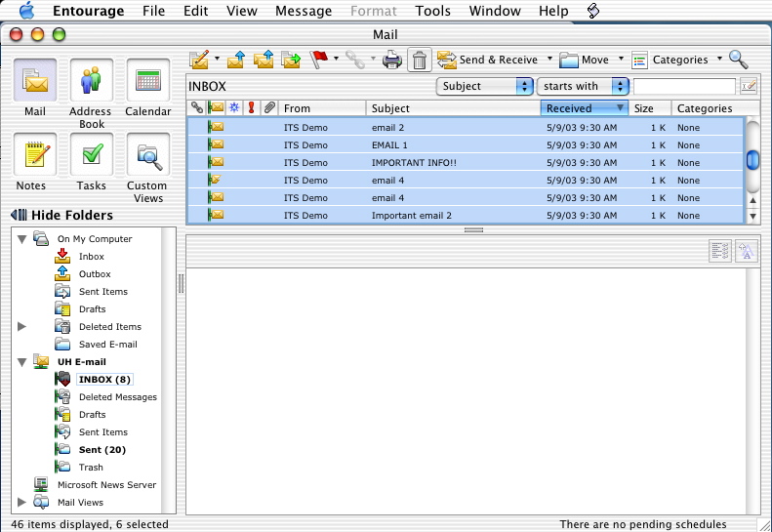Expand the Deleted Items folder
This screenshot has width=772, height=532.
21,327
